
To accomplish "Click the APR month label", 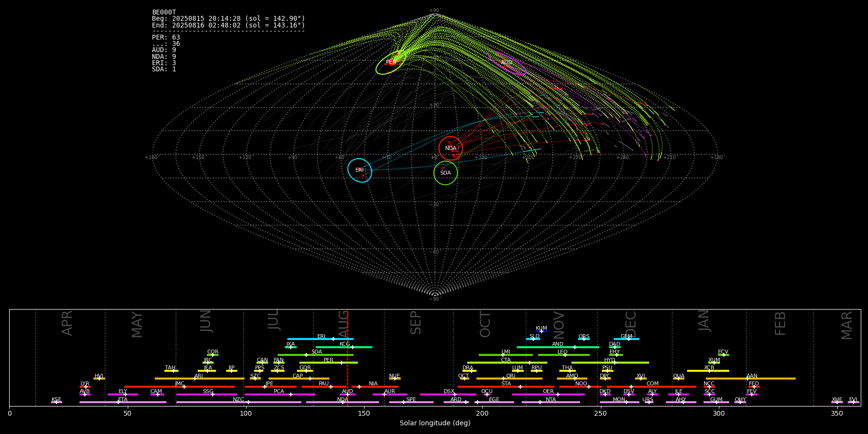I will pos(67,323).
